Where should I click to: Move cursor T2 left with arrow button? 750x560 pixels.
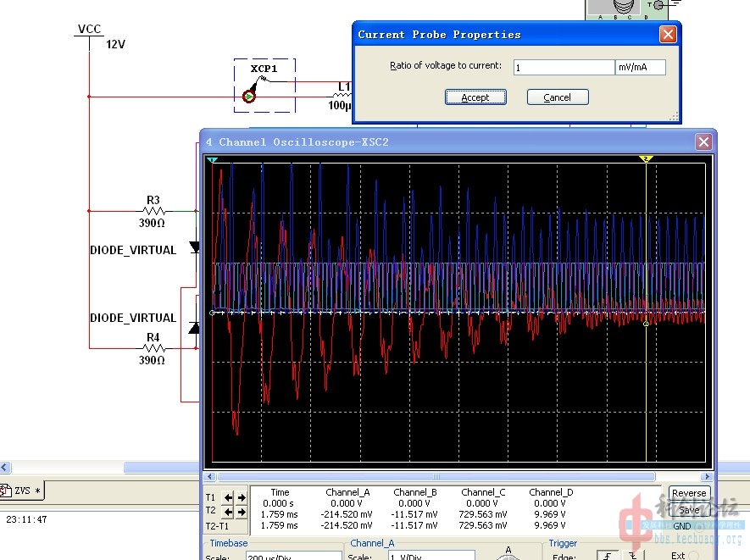229,513
